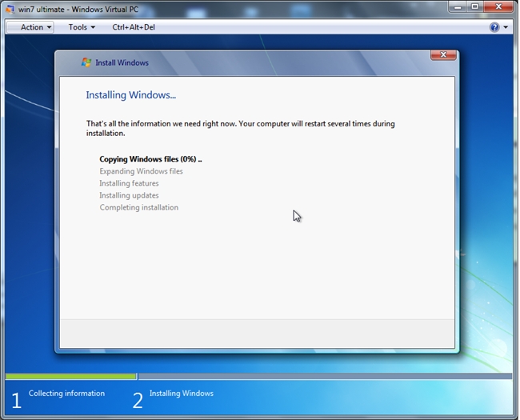Maximize the Windows Virtual PC window
The width and height of the screenshot is (520, 420).
point(475,6)
